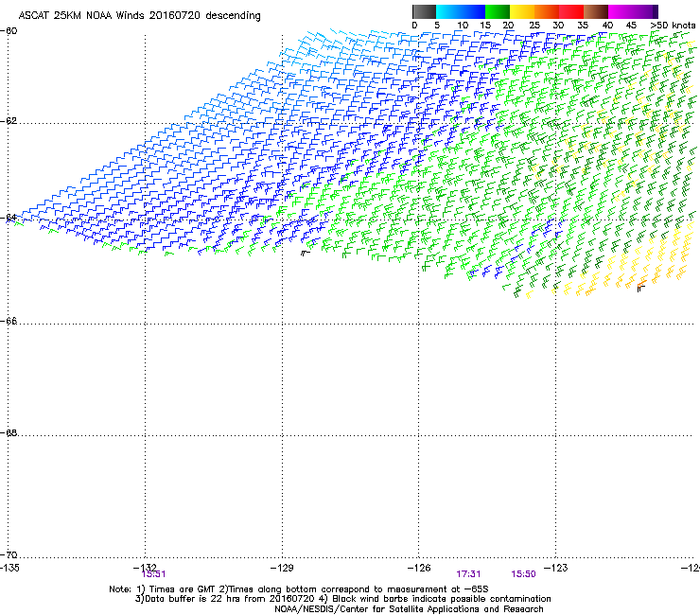The width and height of the screenshot is (700, 615).
Task: Click the -62 latitude axis label
Action: pos(9,121)
